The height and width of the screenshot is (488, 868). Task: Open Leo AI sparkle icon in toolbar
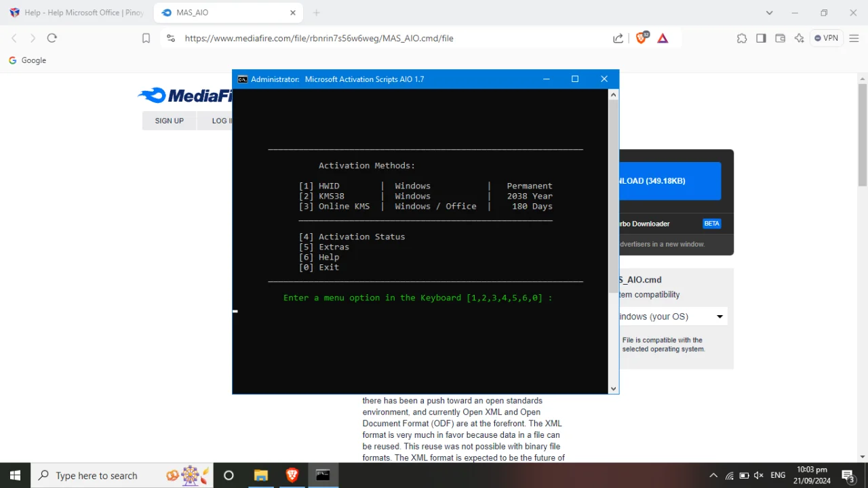(x=799, y=39)
